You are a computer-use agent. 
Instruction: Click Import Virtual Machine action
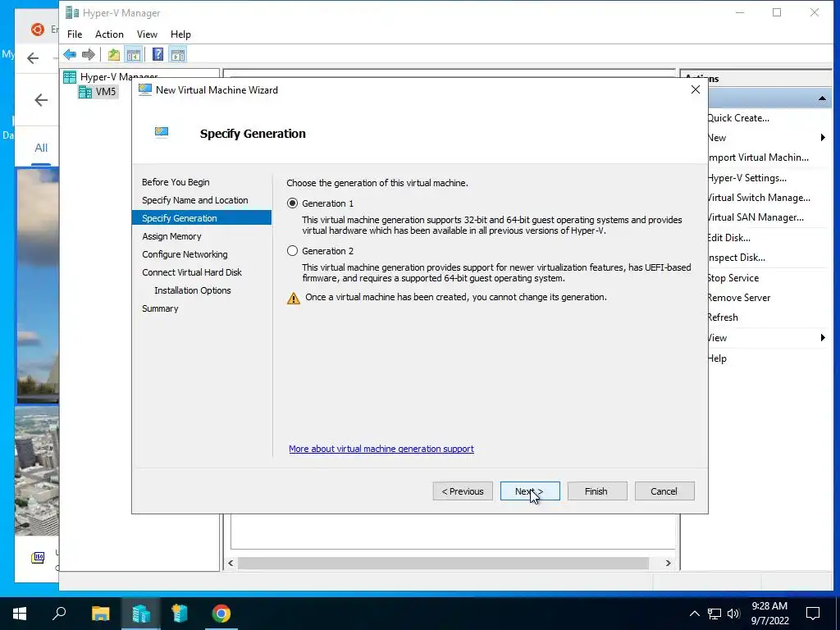click(758, 157)
